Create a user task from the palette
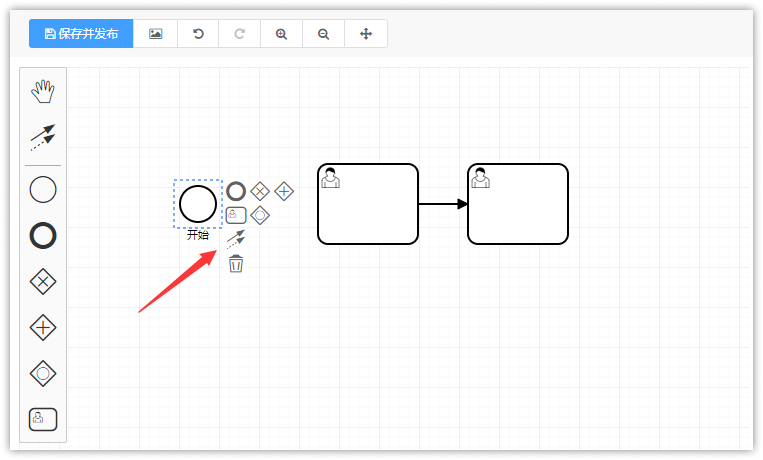The height and width of the screenshot is (460, 763). (43, 419)
